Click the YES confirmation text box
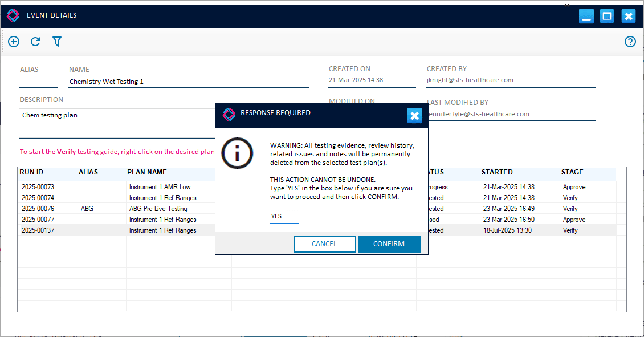The height and width of the screenshot is (337, 644). coord(284,216)
